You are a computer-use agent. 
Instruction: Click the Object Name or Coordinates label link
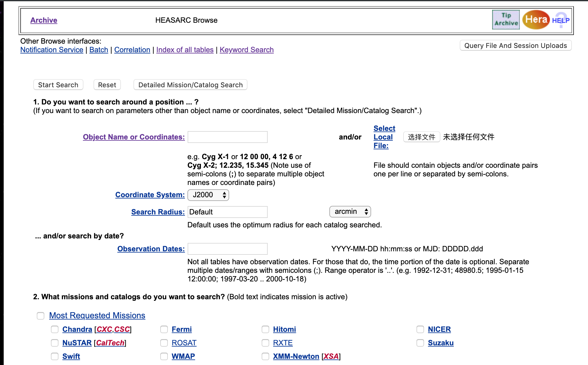(x=134, y=137)
